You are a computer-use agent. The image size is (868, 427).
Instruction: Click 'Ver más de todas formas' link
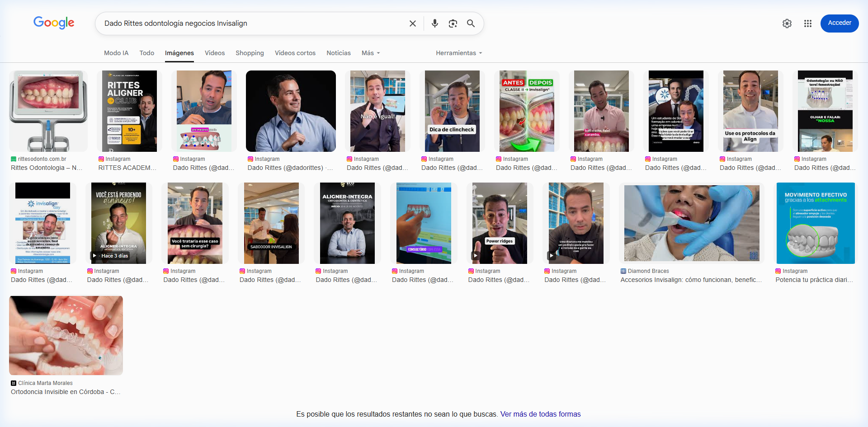[x=540, y=414]
